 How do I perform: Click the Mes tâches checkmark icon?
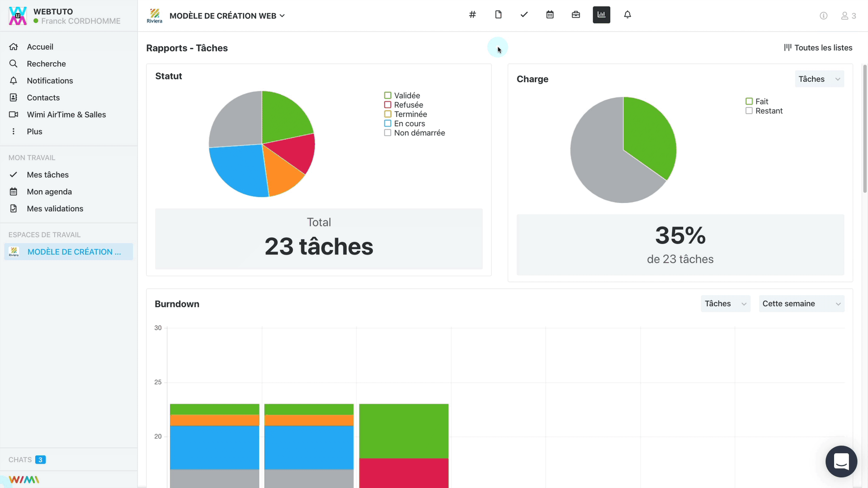14,174
